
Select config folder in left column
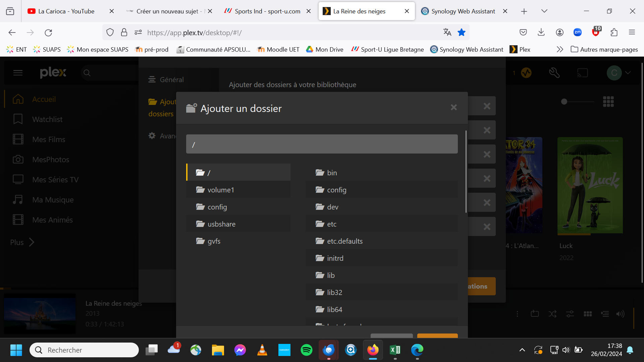238,207
